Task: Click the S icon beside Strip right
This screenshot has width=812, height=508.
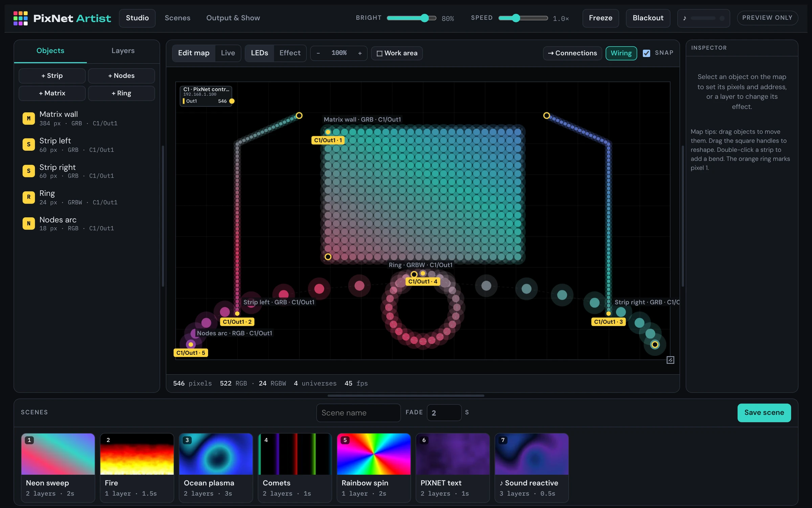Action: coord(29,171)
